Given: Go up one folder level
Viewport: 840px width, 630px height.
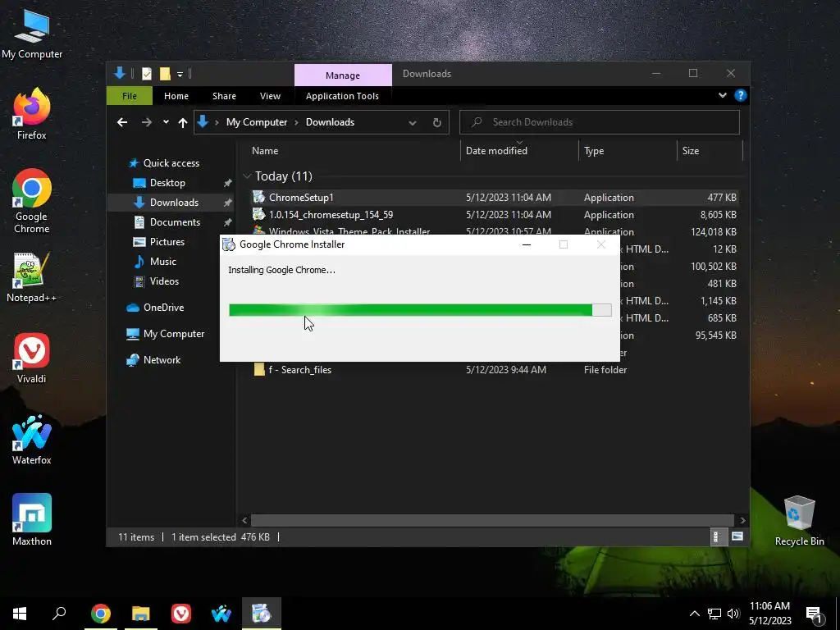Looking at the screenshot, I should pos(183,123).
